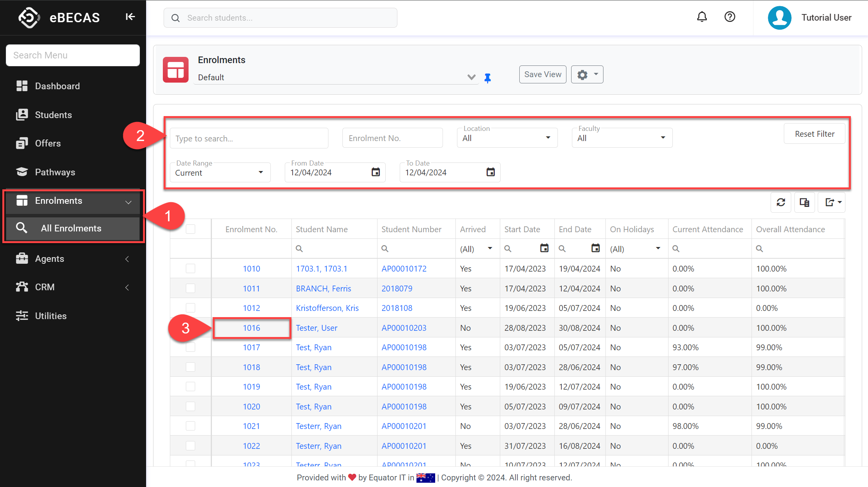This screenshot has height=487, width=868.
Task: Open enrolment number 1022
Action: click(x=251, y=446)
